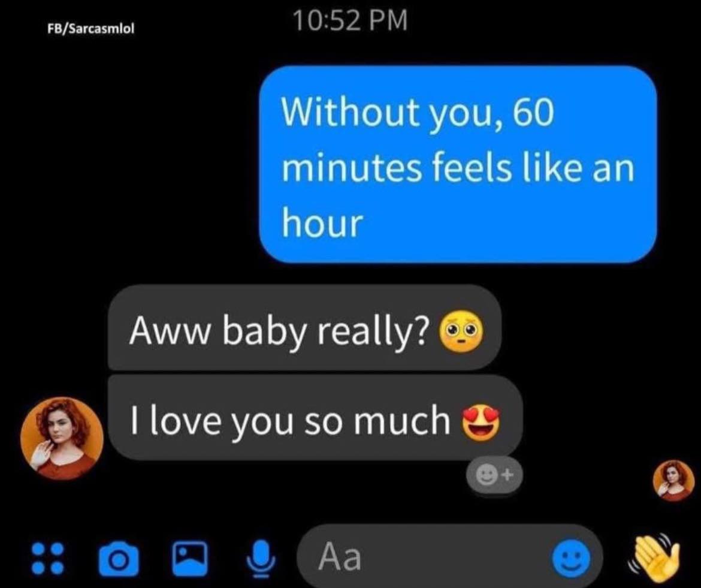Open the four-dot more apps menu
The height and width of the screenshot is (588, 701).
(47, 559)
